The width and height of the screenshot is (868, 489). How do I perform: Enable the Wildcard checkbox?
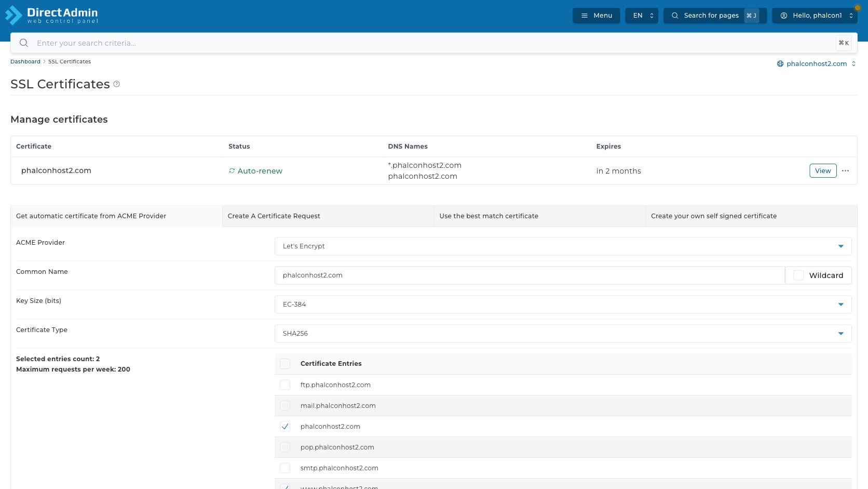(x=799, y=275)
